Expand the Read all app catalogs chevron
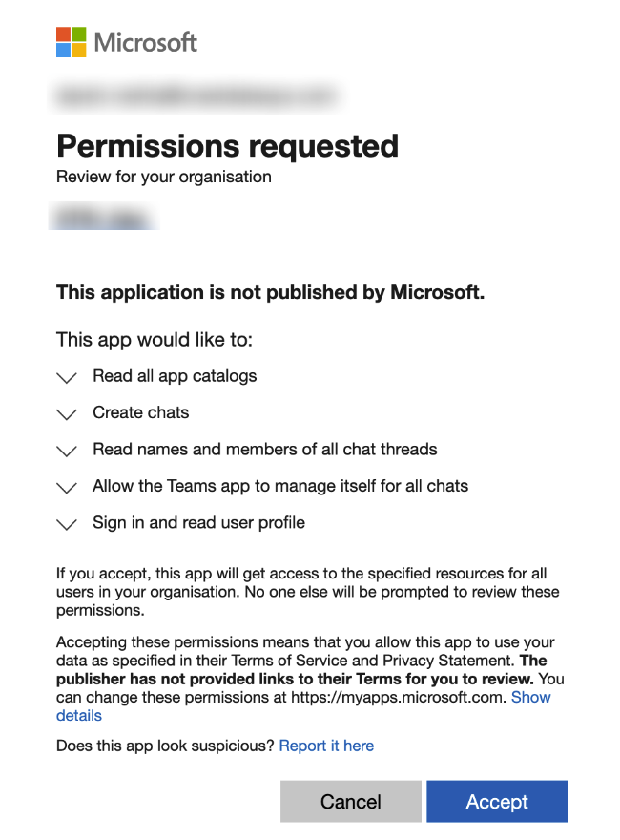Viewport: 620px width, 840px height. point(67,378)
